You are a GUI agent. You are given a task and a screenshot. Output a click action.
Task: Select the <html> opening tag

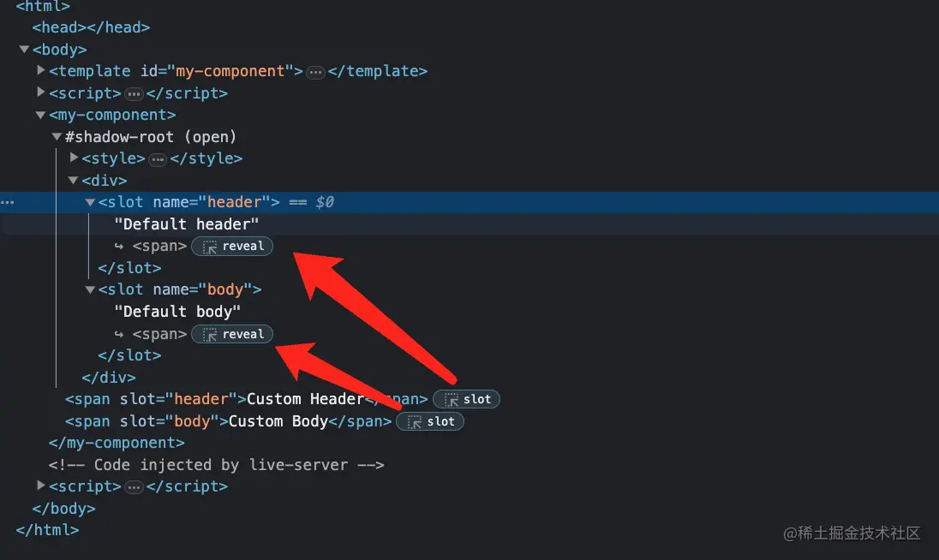coord(43,7)
